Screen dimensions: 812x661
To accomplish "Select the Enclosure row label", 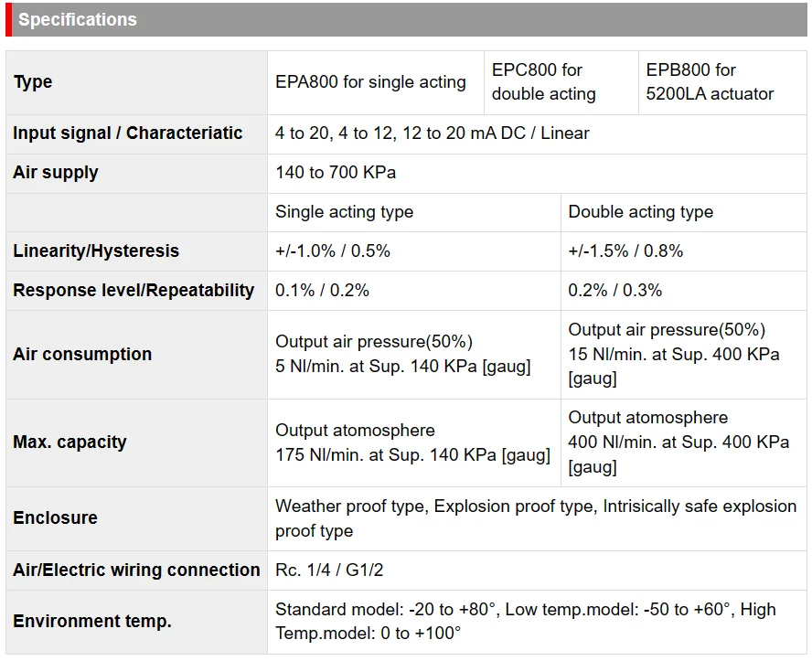I will (x=55, y=518).
